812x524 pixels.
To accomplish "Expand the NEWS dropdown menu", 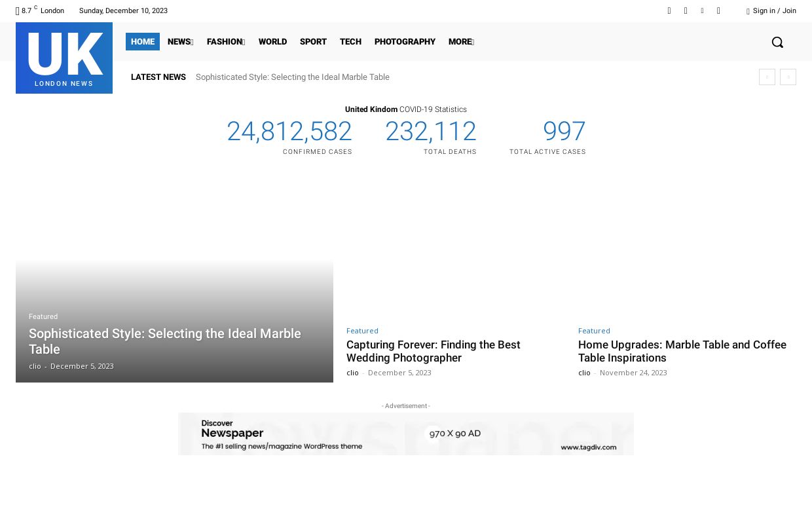I will tap(180, 42).
